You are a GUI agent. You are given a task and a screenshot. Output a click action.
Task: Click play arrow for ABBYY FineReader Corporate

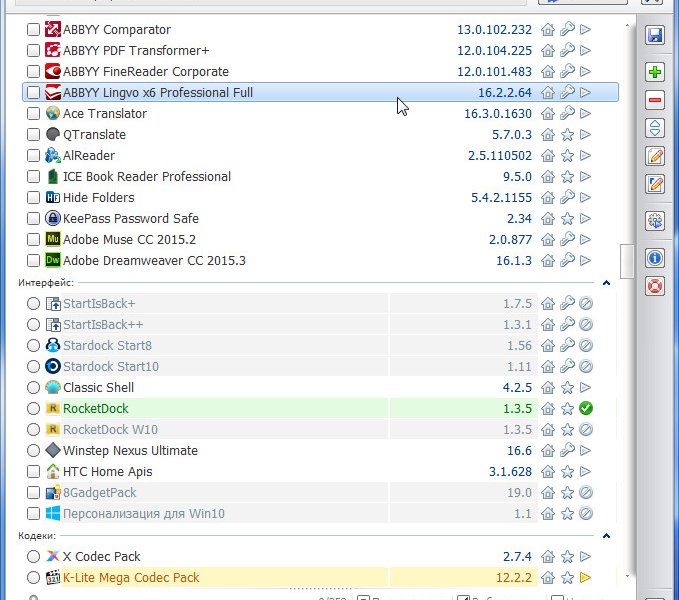coord(585,71)
